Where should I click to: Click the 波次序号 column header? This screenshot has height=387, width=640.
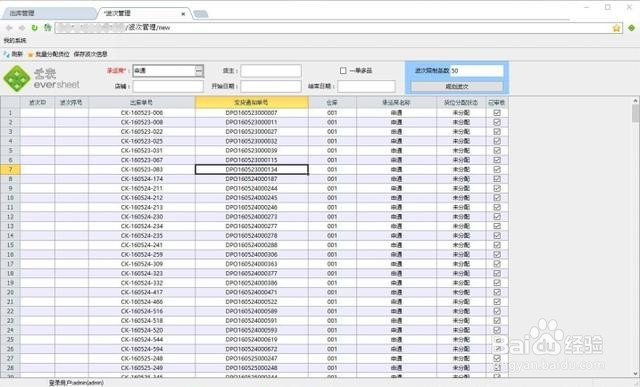click(71, 102)
